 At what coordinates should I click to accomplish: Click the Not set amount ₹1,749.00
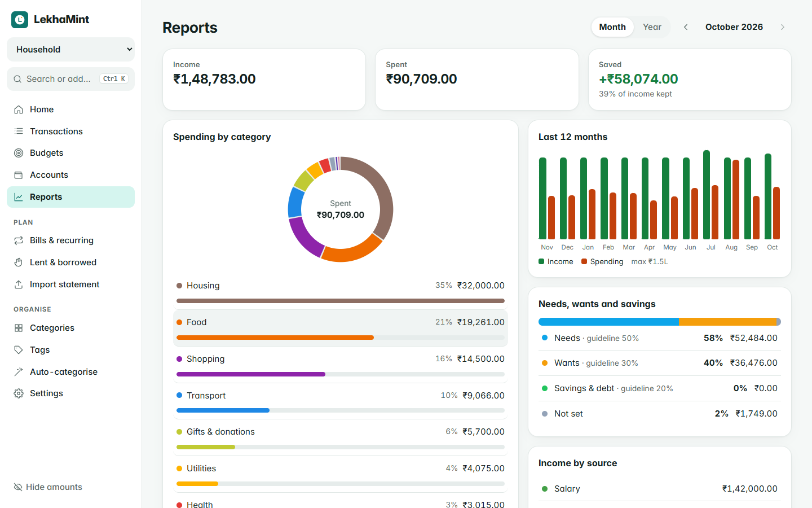(757, 414)
